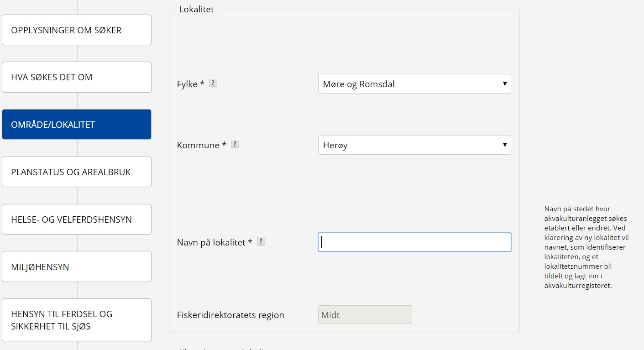The width and height of the screenshot is (644, 350).
Task: Navigate to Planstatus og arealbruk
Action: tap(77, 172)
